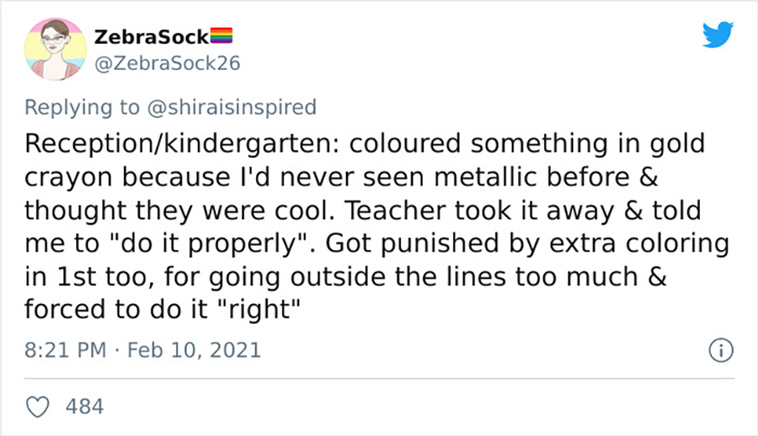This screenshot has height=436, width=758.
Task: Open the ZebraSock display name
Action: coord(151,37)
